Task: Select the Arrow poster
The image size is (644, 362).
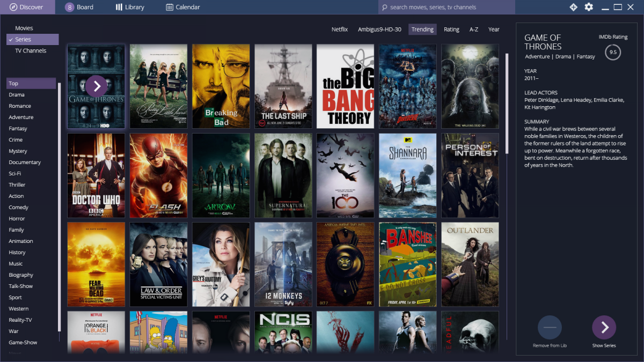Action: pyautogui.click(x=221, y=175)
